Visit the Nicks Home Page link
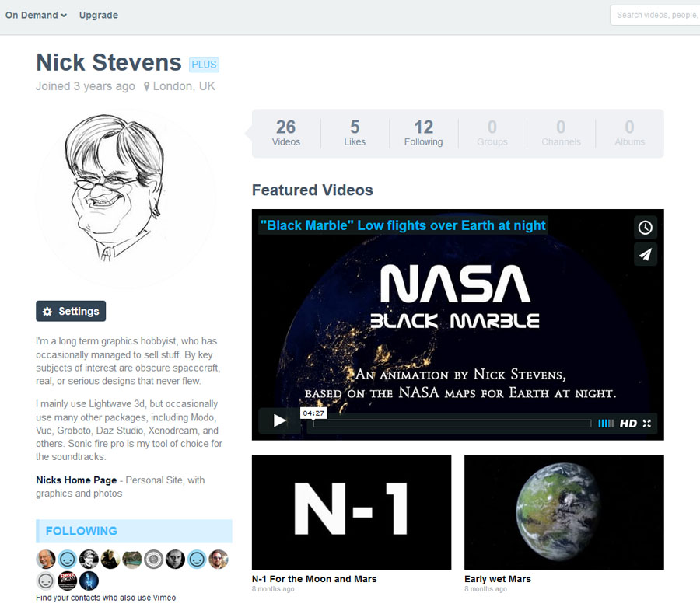 click(x=76, y=480)
